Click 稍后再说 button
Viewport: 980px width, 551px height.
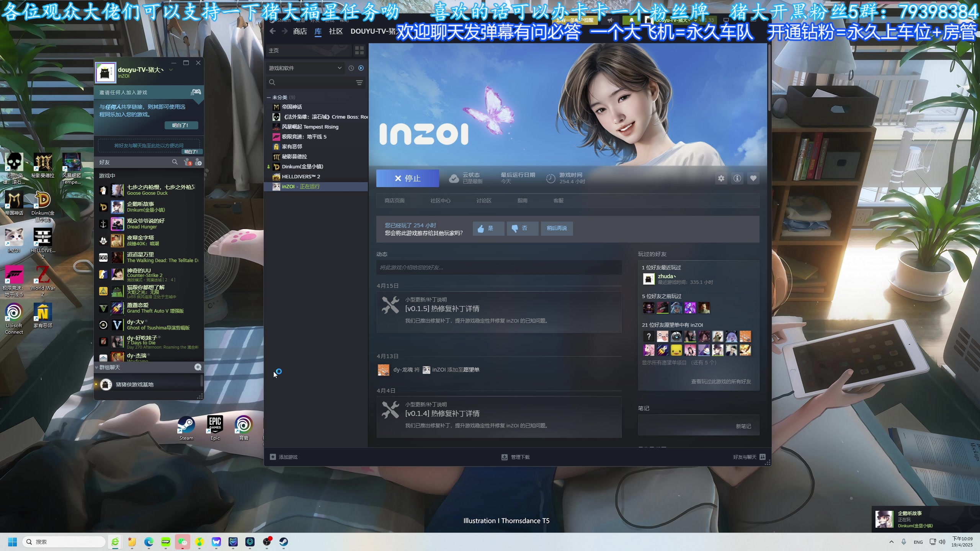coord(557,228)
